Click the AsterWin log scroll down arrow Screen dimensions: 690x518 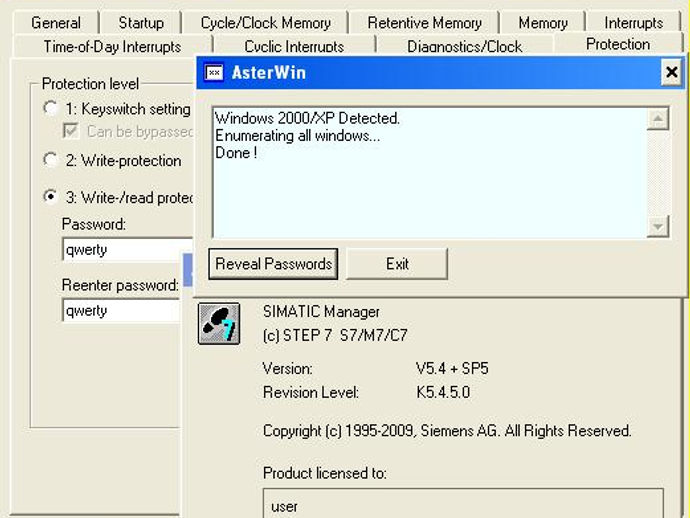(658, 227)
